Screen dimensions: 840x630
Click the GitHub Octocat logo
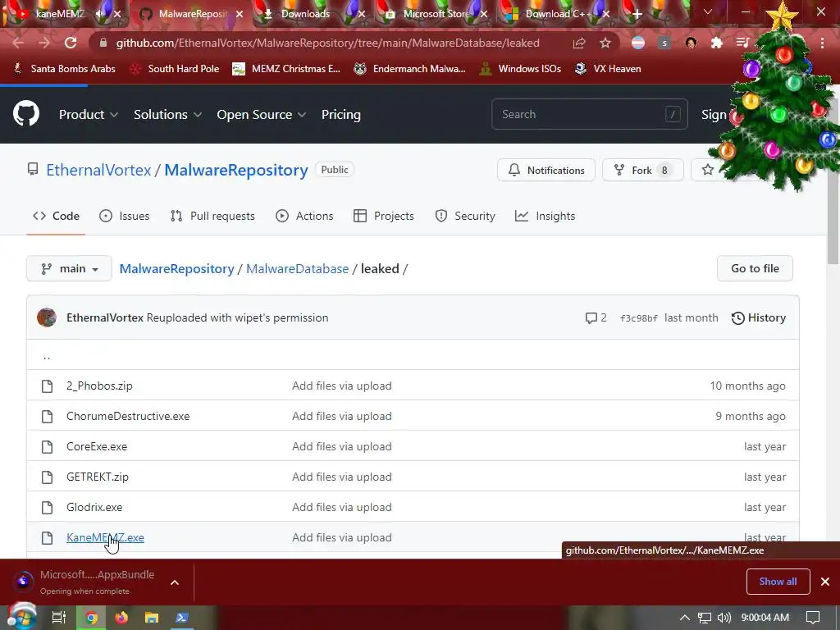point(26,113)
